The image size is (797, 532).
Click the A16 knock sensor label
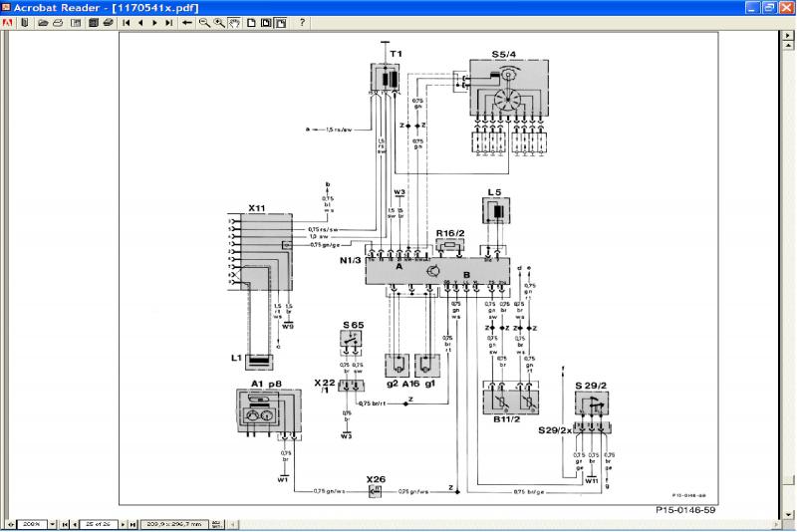(x=410, y=384)
